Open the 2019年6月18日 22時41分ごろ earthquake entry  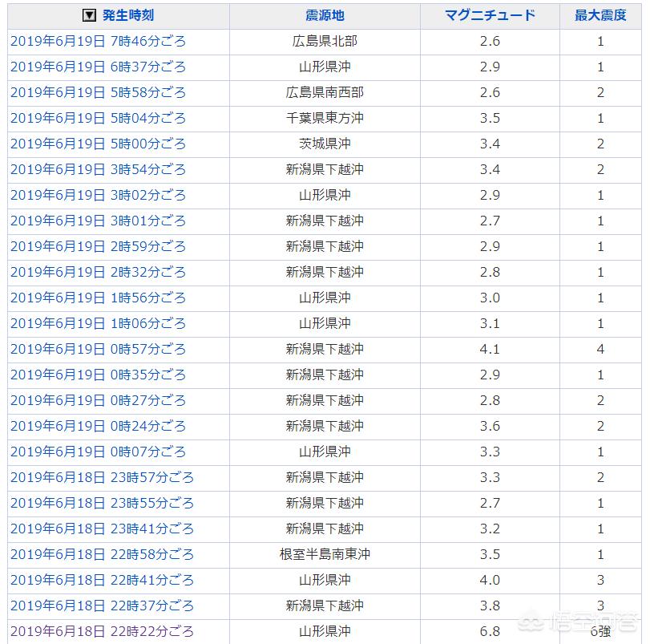point(103,581)
